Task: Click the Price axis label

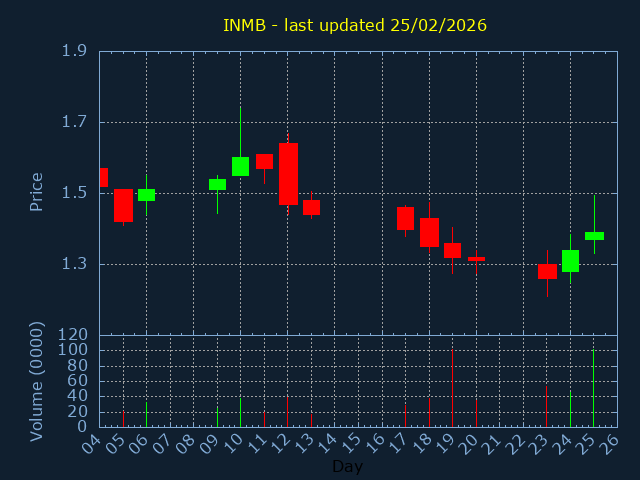Action: click(x=37, y=192)
